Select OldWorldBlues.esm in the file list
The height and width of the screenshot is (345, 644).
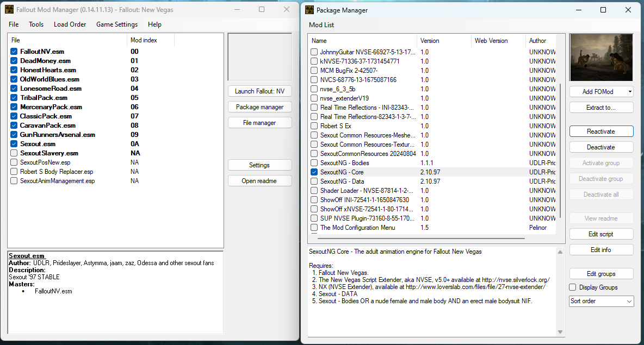coord(49,79)
